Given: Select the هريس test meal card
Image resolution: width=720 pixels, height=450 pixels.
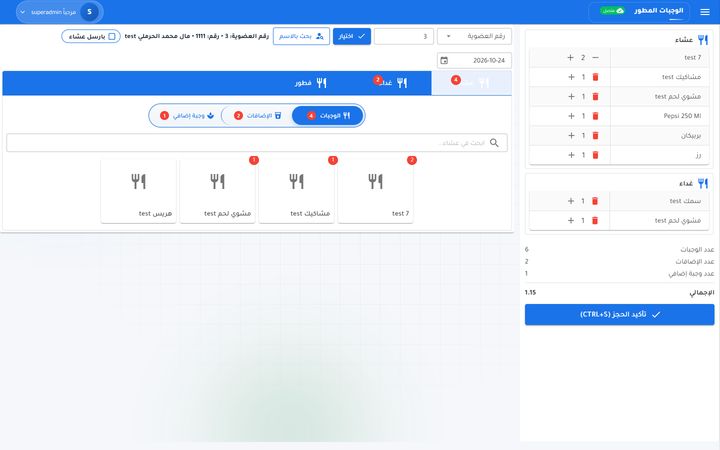Looking at the screenshot, I should coord(138,191).
